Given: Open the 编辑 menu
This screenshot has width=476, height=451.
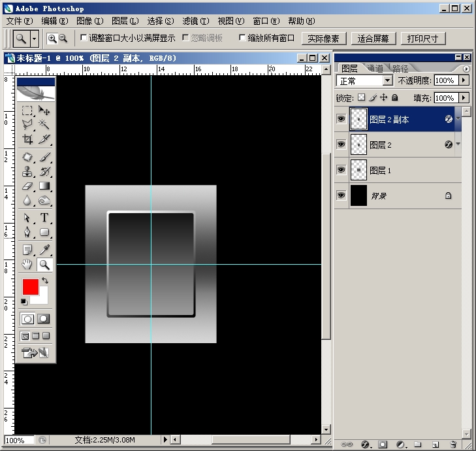Looking at the screenshot, I should coord(55,21).
